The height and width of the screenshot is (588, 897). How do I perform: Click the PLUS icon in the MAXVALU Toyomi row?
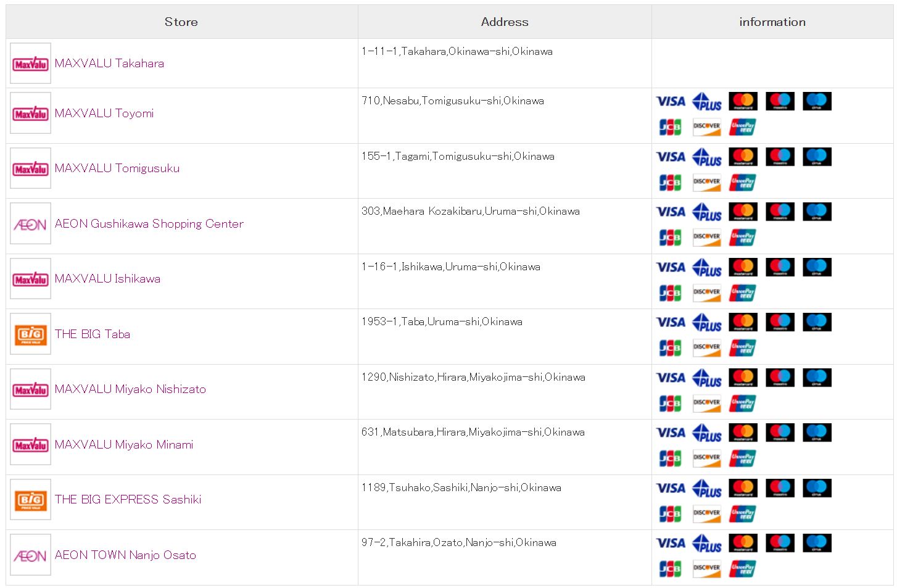click(x=707, y=101)
